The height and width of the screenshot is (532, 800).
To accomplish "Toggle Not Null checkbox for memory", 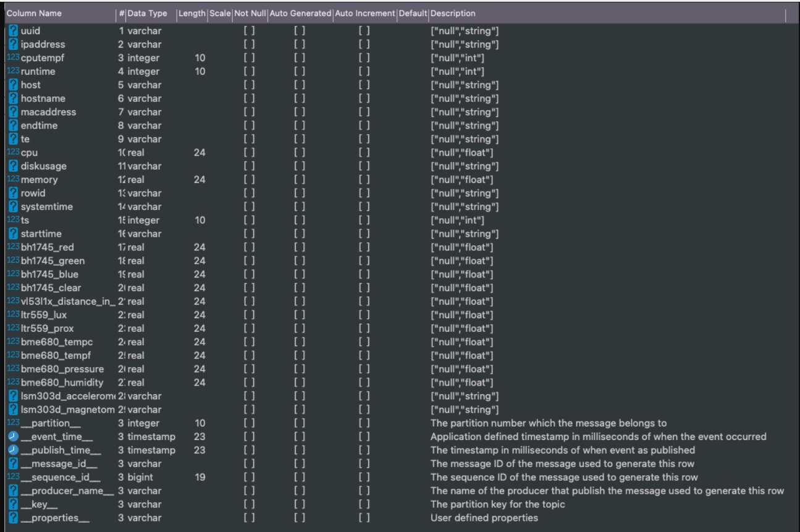I will click(x=250, y=180).
